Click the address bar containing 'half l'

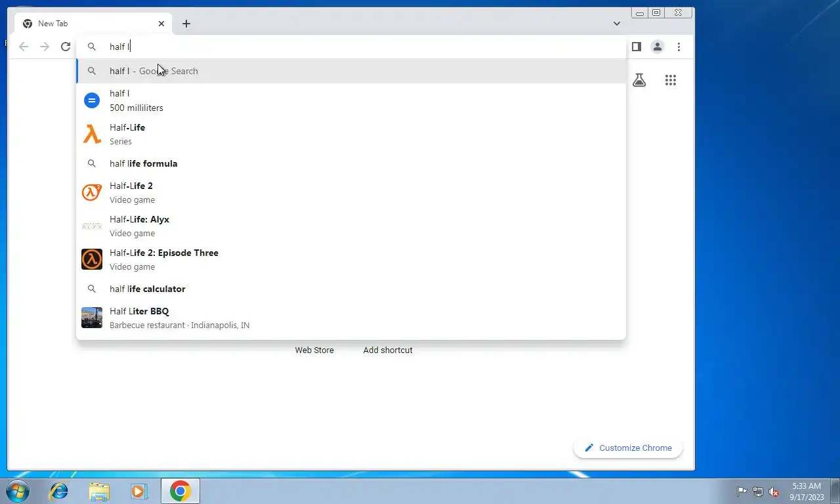pyautogui.click(x=351, y=47)
